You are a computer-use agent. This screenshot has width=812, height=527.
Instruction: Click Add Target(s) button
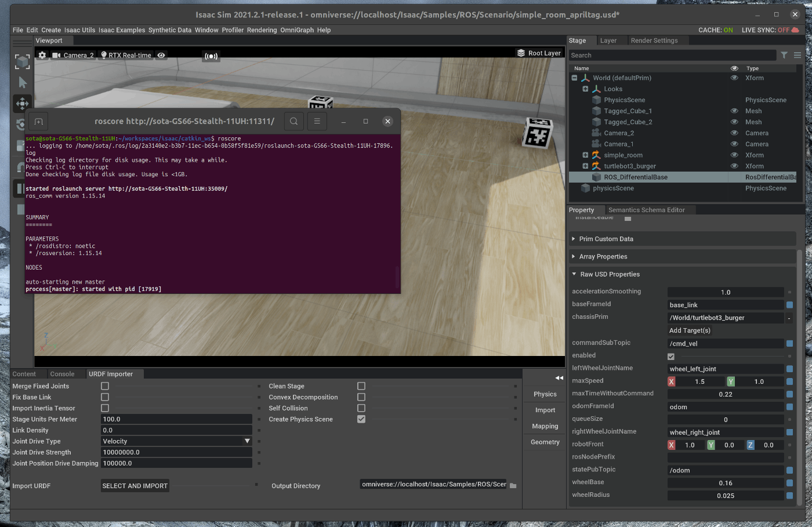[690, 330]
